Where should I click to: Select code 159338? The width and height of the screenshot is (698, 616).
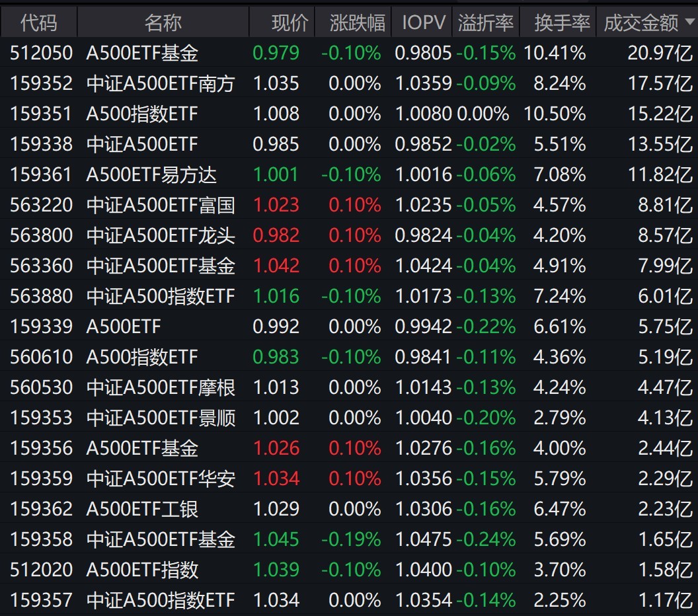41,144
